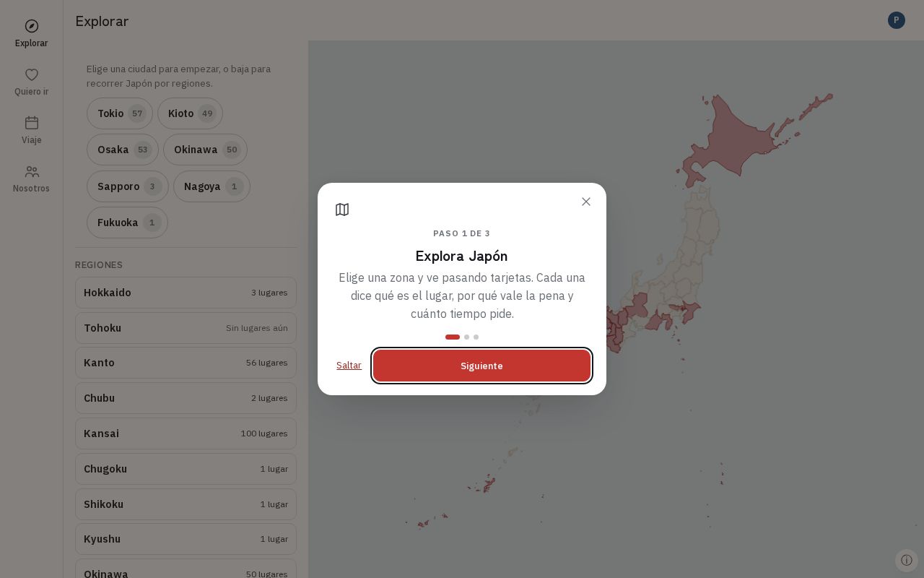Click the map icon in the dialog
Screen dimensions: 924x578
(342, 210)
